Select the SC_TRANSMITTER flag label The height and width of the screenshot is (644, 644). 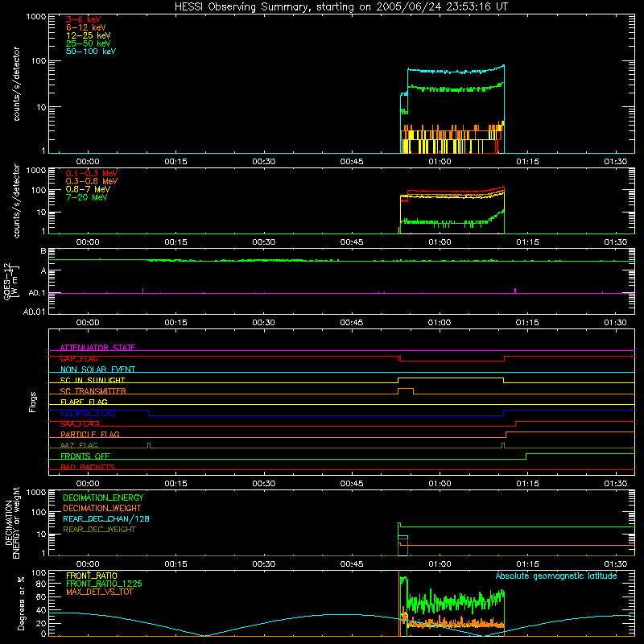(x=93, y=391)
